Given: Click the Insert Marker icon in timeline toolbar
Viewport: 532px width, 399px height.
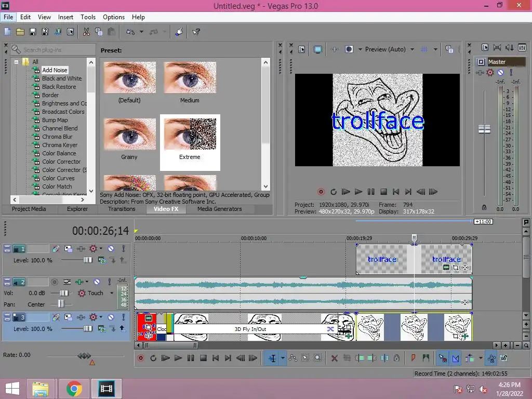Looking at the screenshot, I should (413, 358).
